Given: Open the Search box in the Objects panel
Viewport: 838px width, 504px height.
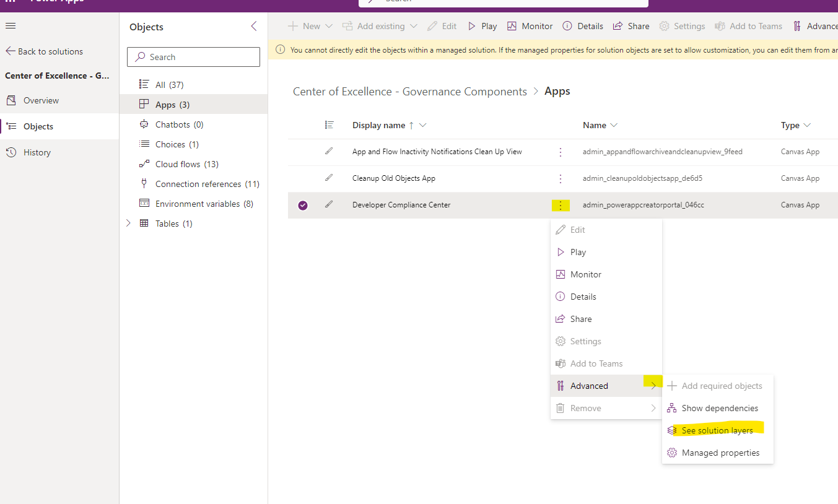Looking at the screenshot, I should pyautogui.click(x=193, y=57).
